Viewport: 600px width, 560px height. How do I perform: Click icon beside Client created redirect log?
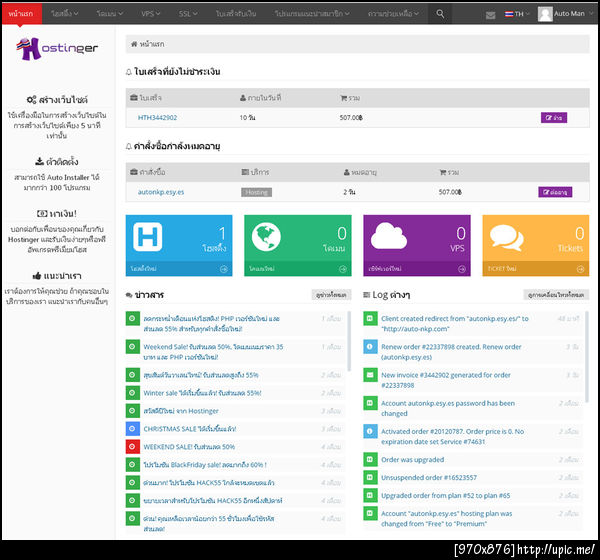(370, 318)
